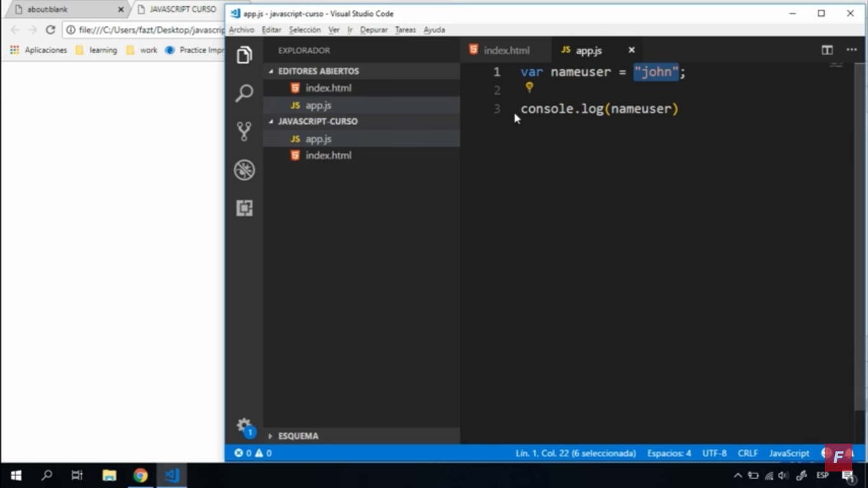Open the Tareas menu
The height and width of the screenshot is (488, 868).
[405, 30]
